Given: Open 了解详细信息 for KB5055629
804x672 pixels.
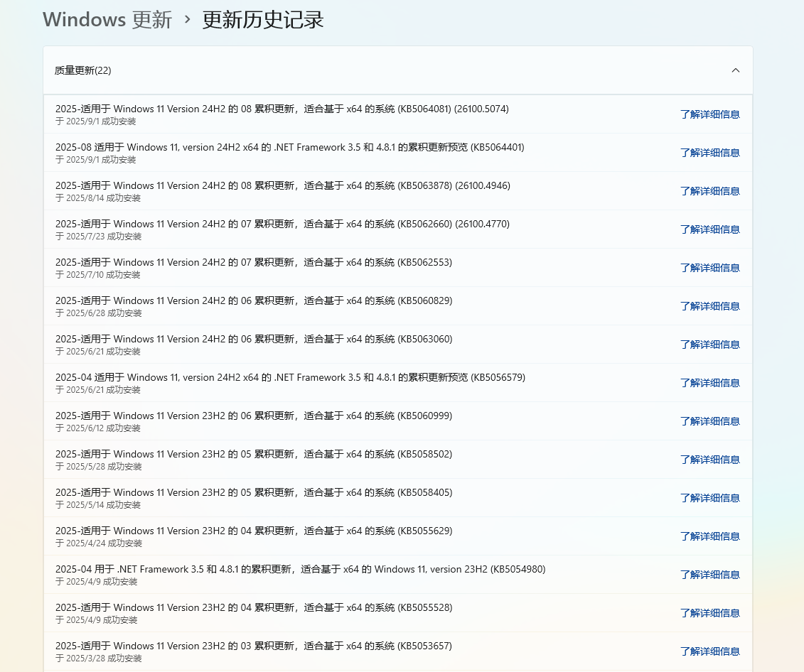Looking at the screenshot, I should coord(709,536).
